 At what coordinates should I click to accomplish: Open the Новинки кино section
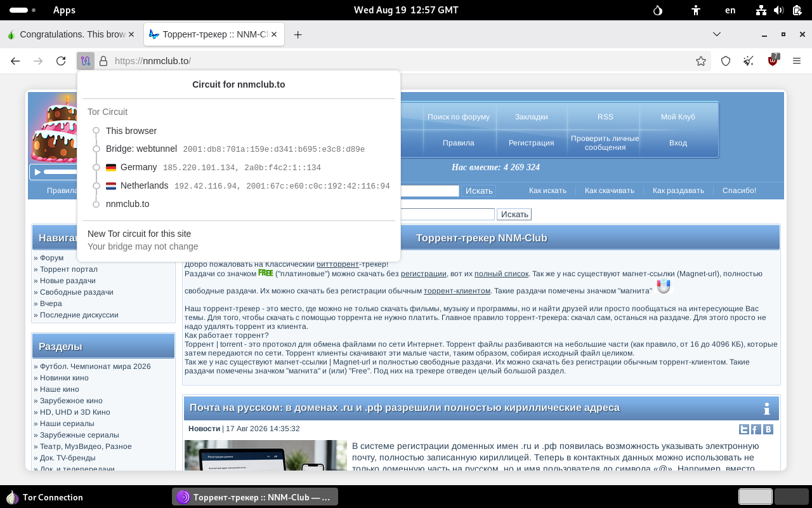[64, 378]
